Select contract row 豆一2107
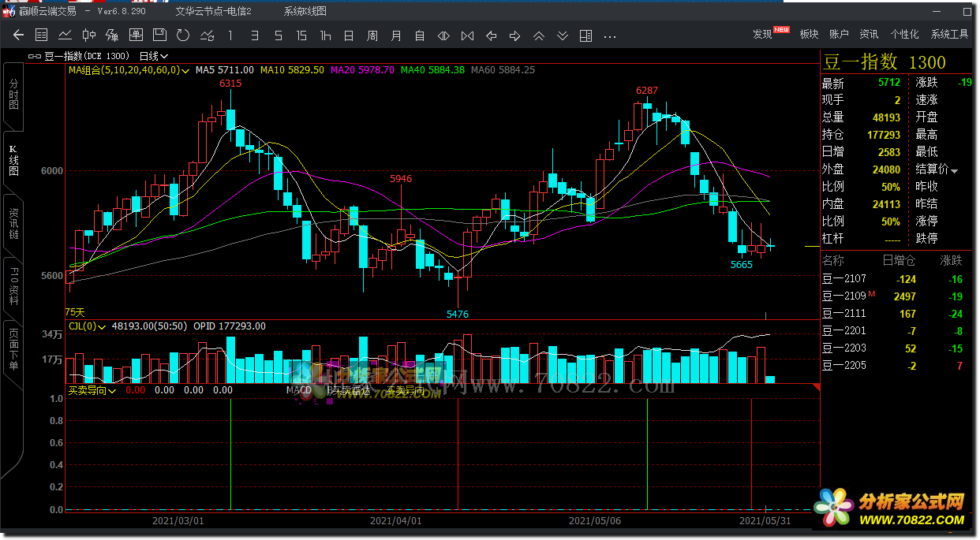The height and width of the screenshot is (540, 980). [898, 278]
